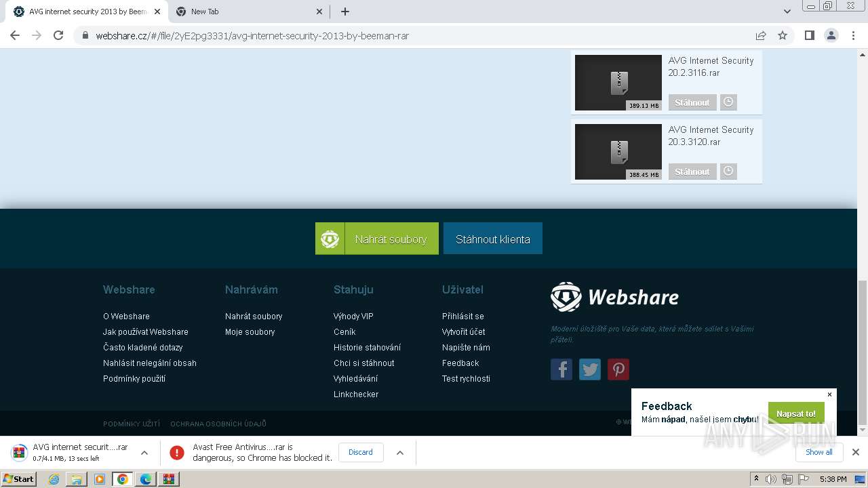The image size is (868, 488).
Task: Open Napište nám link
Action: (x=466, y=348)
